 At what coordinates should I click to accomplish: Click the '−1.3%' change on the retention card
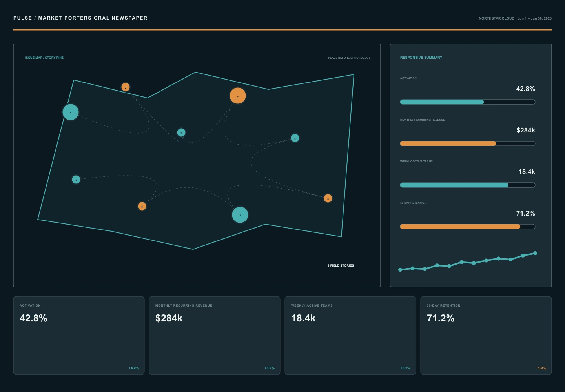[x=541, y=368]
